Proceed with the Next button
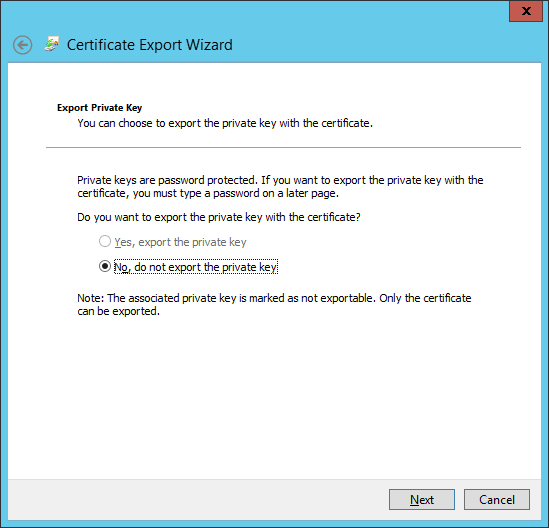The image size is (549, 528). [x=422, y=499]
